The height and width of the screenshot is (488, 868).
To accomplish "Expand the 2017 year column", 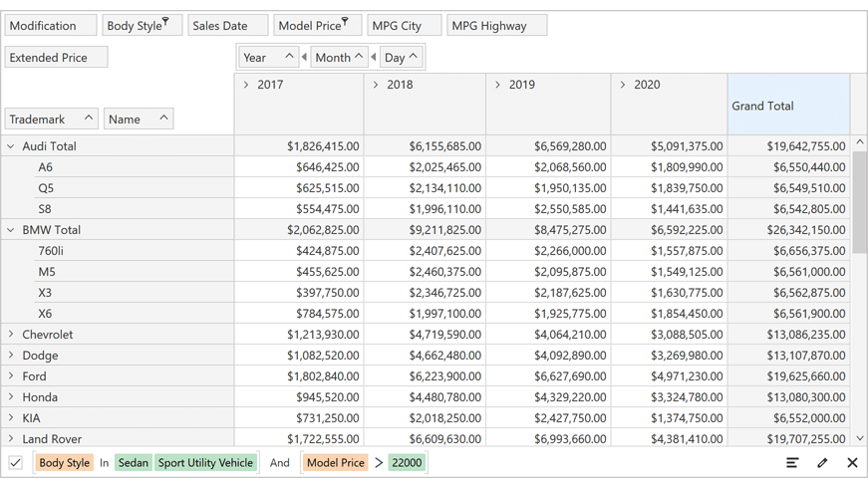I will pyautogui.click(x=246, y=85).
